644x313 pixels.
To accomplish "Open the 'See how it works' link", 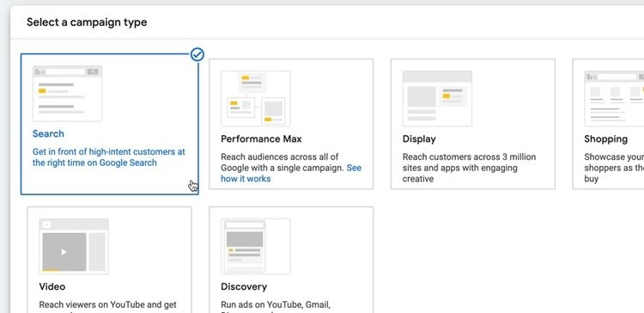I will (291, 173).
